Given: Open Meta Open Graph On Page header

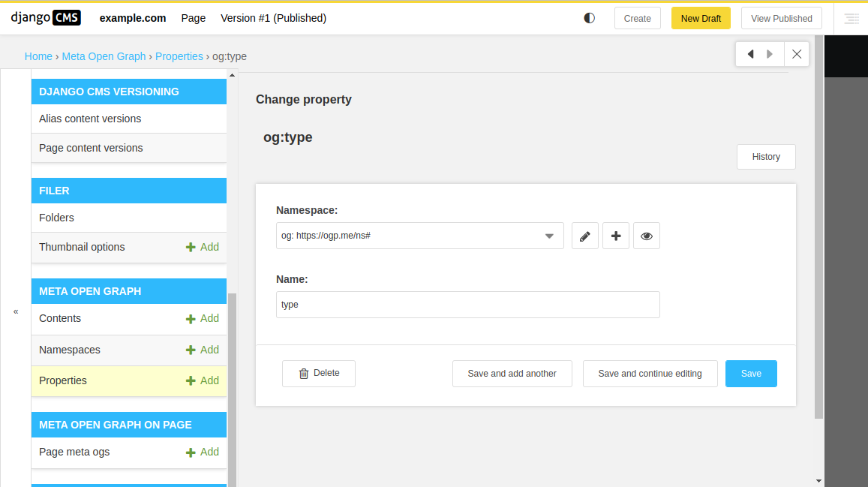Looking at the screenshot, I should pyautogui.click(x=129, y=425).
